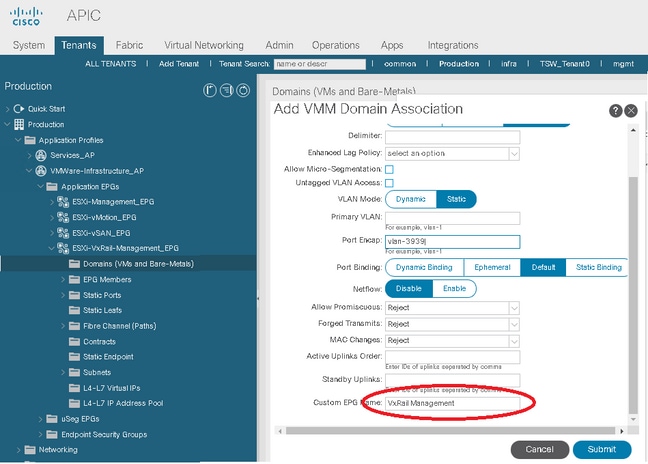This screenshot has width=648, height=464.
Task: Expand the ESXi-vMotion_EPG tree node
Action: (52, 217)
